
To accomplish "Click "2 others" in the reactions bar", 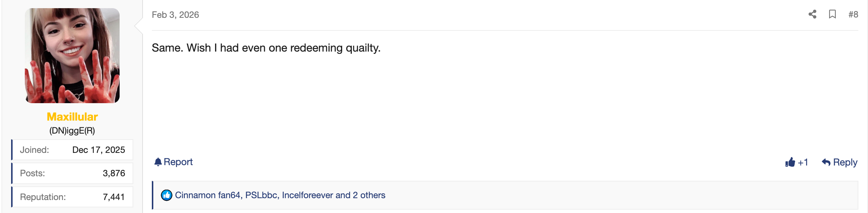I will pyautogui.click(x=369, y=195).
